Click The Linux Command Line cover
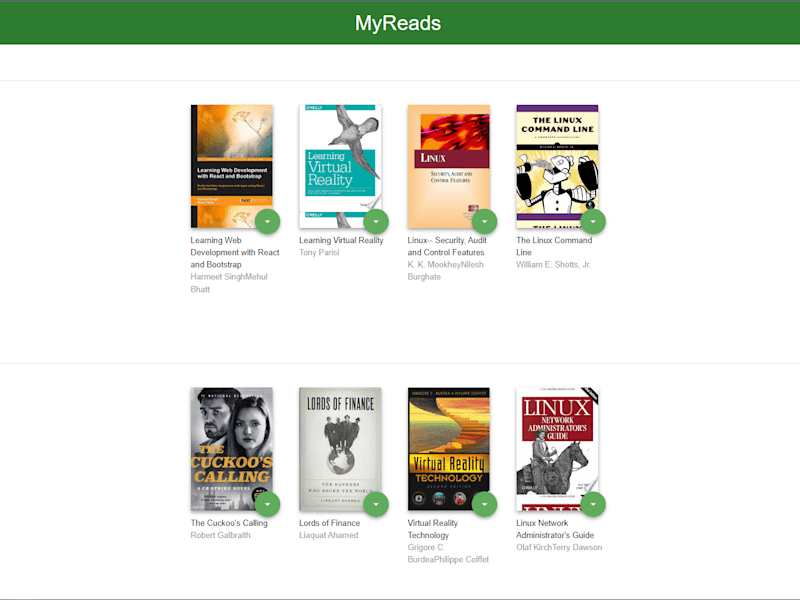 click(557, 166)
